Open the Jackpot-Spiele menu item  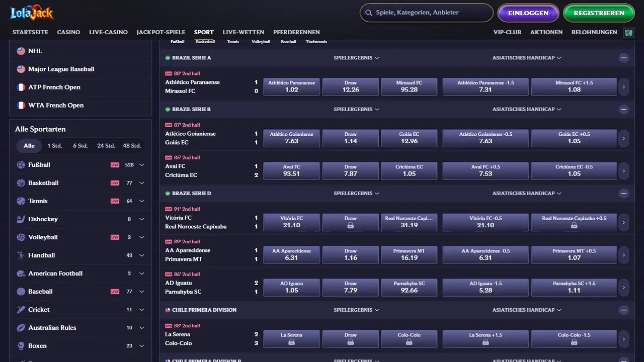[161, 32]
